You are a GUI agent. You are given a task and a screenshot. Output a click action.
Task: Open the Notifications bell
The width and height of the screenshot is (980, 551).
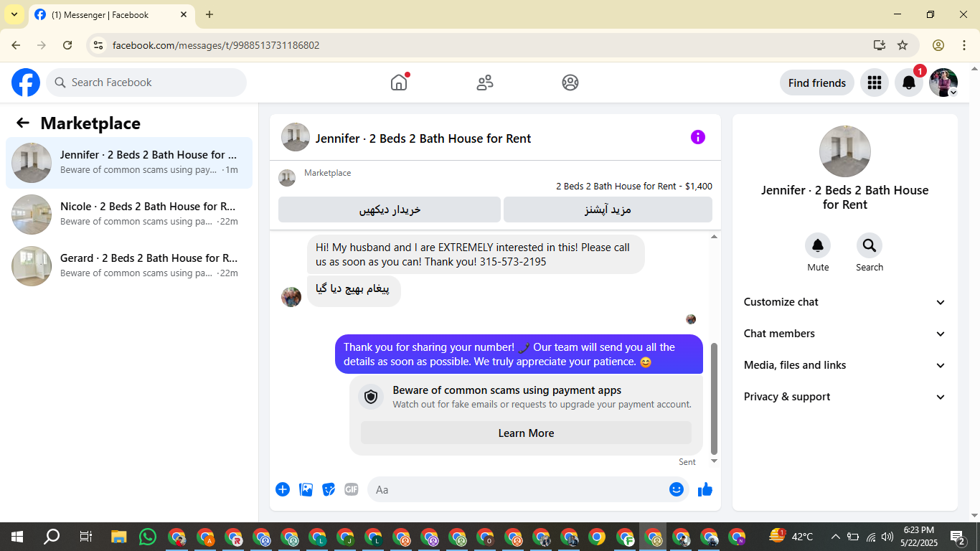pyautogui.click(x=909, y=83)
